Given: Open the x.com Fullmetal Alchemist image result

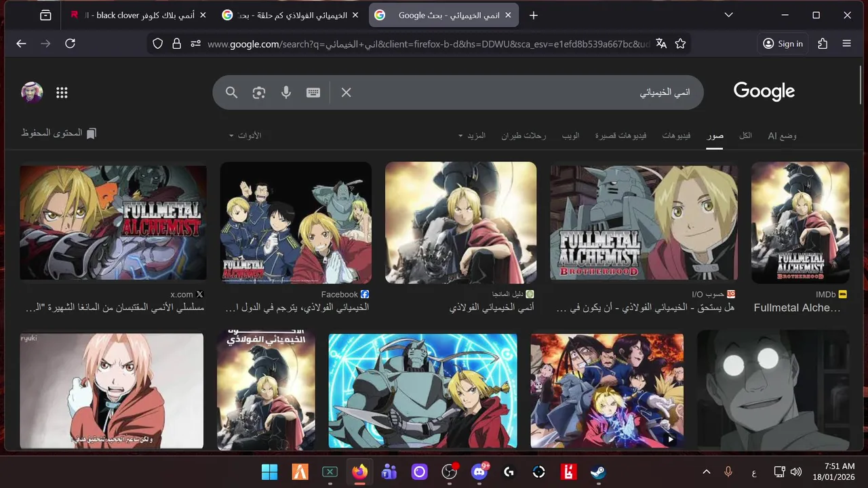Looking at the screenshot, I should coord(113,222).
